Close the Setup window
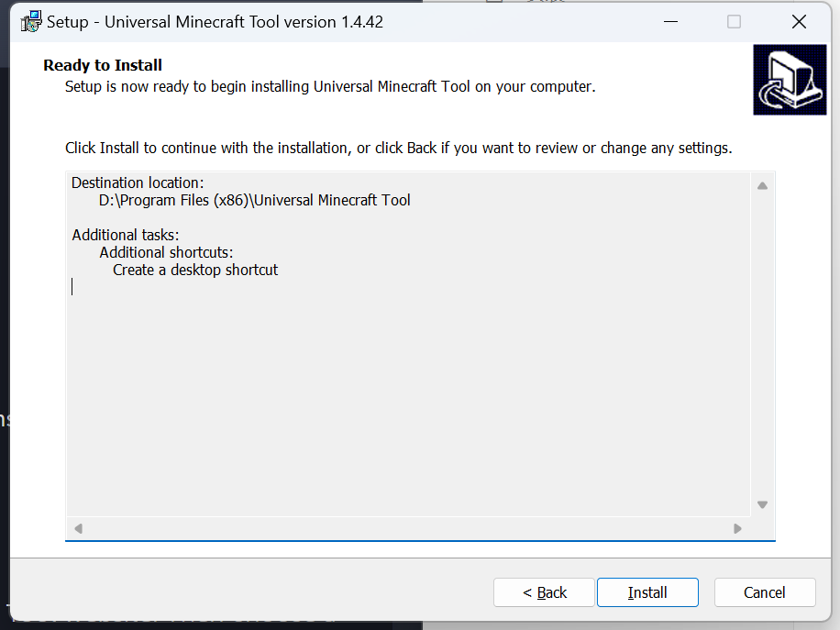This screenshot has width=840, height=630. coord(799,21)
